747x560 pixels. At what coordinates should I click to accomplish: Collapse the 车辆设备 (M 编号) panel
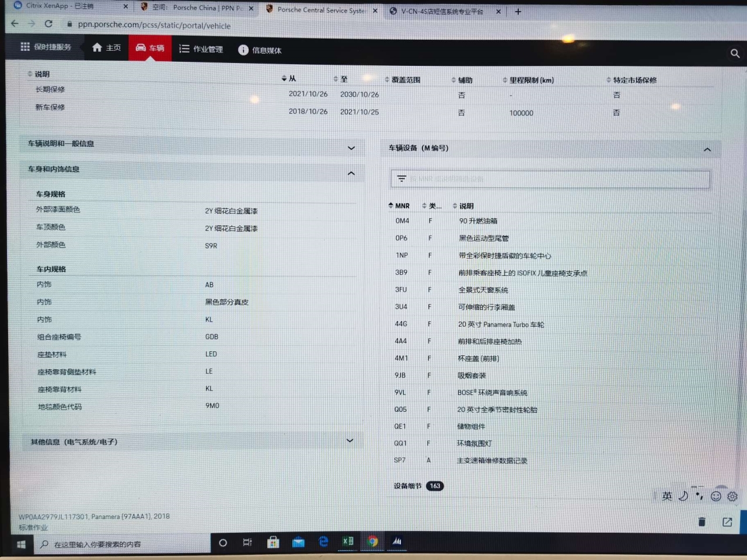(707, 150)
